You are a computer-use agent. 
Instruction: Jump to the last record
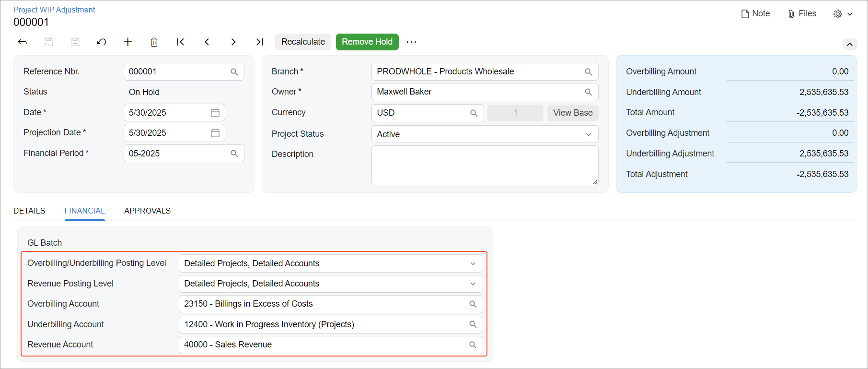point(260,42)
